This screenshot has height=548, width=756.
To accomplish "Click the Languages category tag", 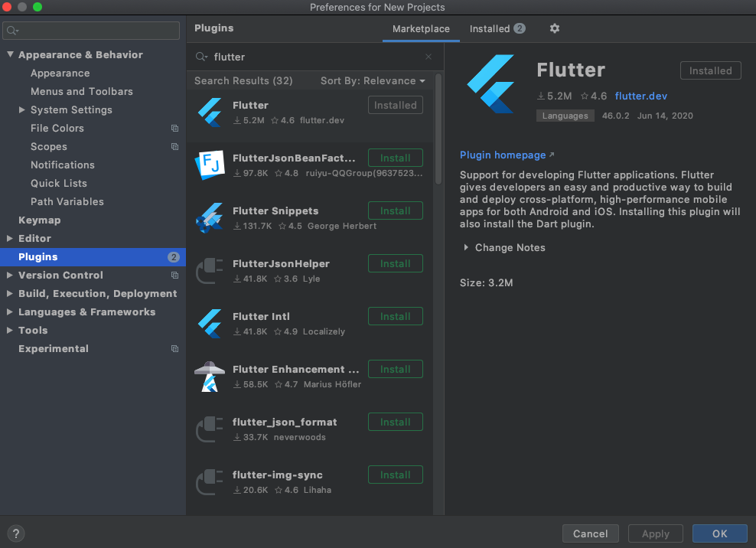I will pos(565,116).
